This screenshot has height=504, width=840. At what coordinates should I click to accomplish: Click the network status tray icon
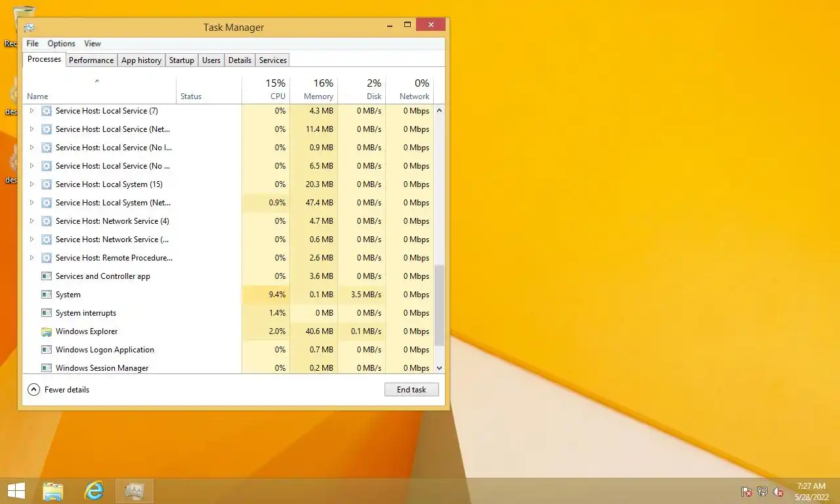pos(762,492)
